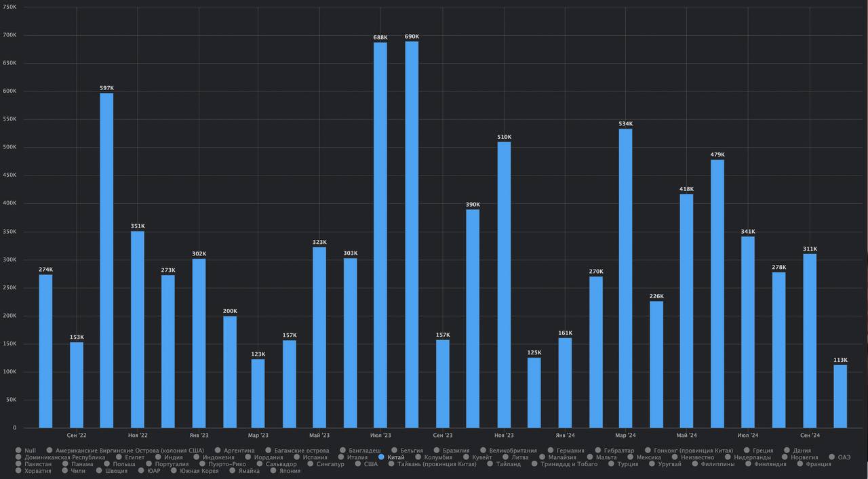Enable the Null series in legend
Viewport: 868px width, 479px height.
click(x=30, y=451)
